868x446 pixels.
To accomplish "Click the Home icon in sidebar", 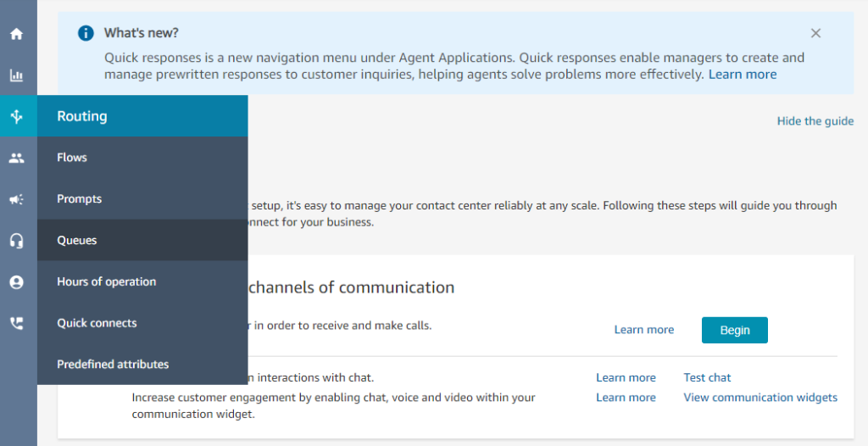I will click(16, 35).
